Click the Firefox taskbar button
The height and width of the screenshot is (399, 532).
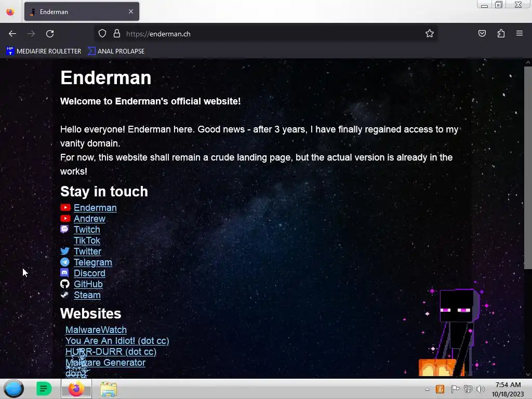click(x=76, y=389)
